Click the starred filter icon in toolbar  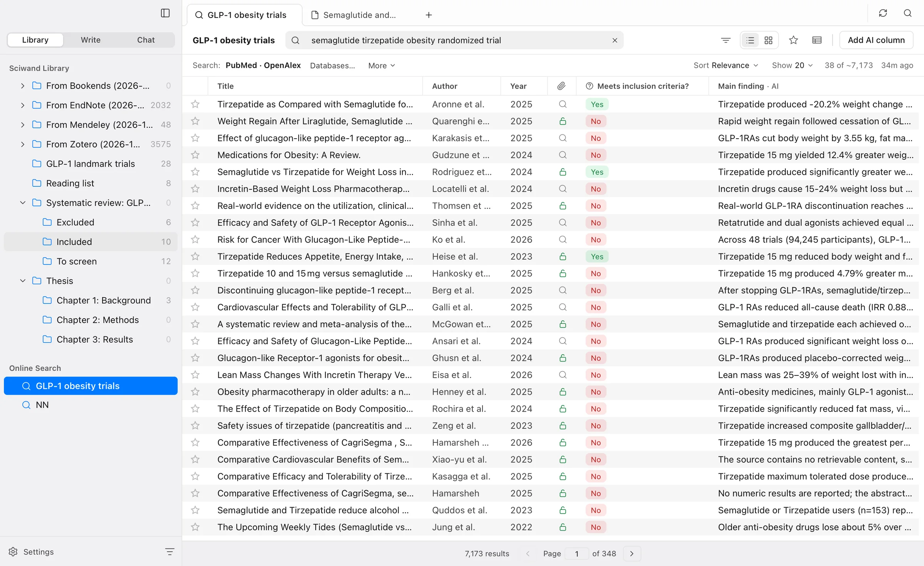(793, 40)
